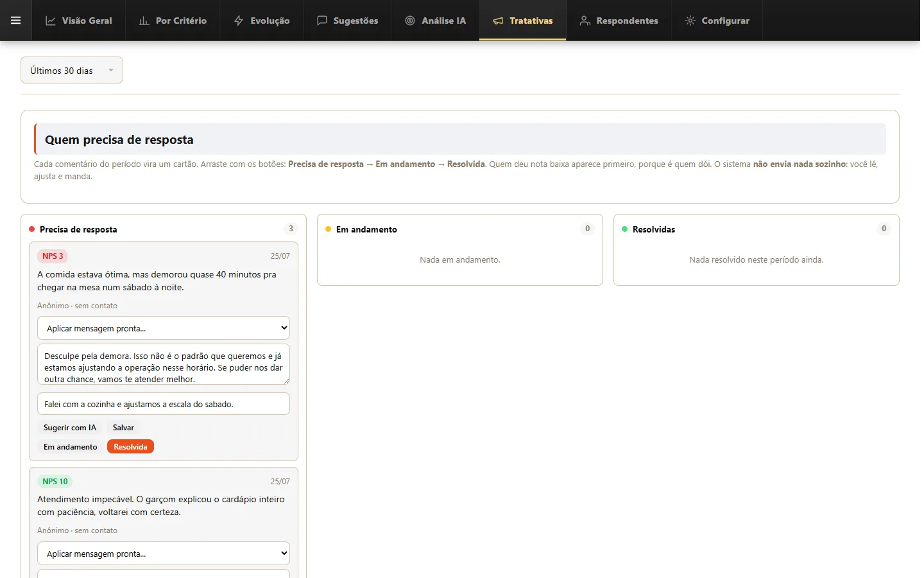Image resolution: width=924 pixels, height=578 pixels.
Task: Click the 'Nada em andamento.' placeholder text
Action: coord(460,260)
